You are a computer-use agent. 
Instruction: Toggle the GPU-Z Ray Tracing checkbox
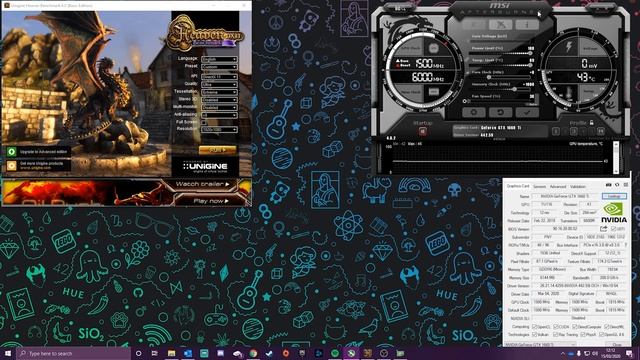tap(556, 334)
